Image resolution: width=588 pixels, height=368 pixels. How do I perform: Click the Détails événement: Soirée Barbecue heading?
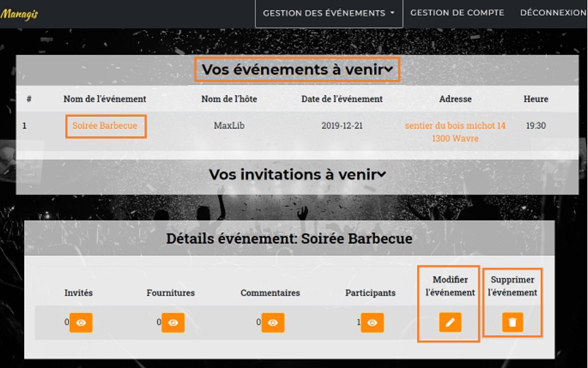[x=289, y=239]
